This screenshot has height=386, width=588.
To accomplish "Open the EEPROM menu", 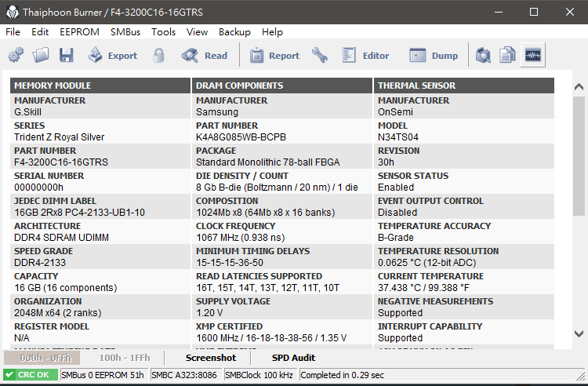I will tap(79, 32).
